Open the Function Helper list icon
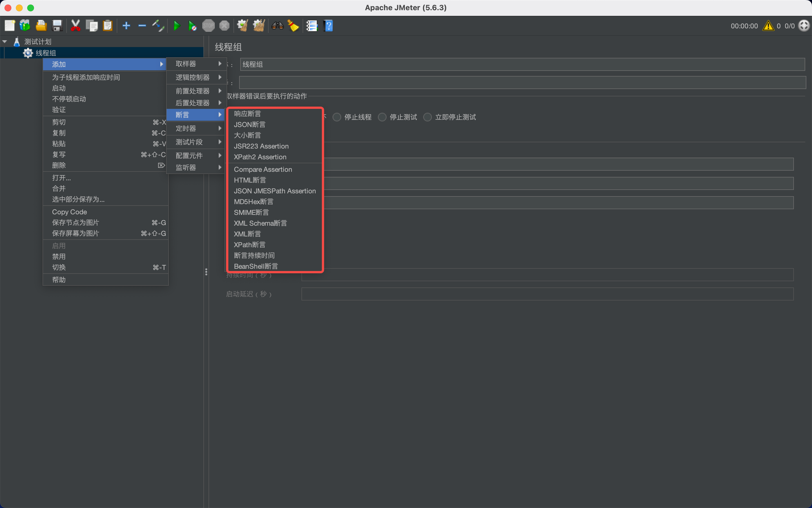Screen dimensions: 812x508 click(x=312, y=26)
